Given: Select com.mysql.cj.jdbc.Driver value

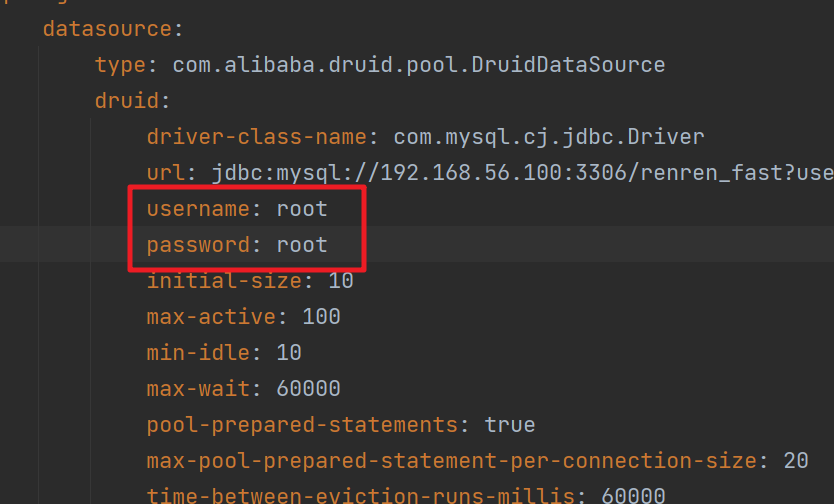Looking at the screenshot, I should (549, 137).
